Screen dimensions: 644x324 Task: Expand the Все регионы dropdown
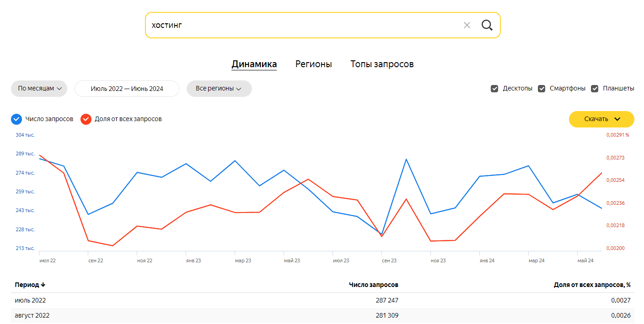(219, 89)
